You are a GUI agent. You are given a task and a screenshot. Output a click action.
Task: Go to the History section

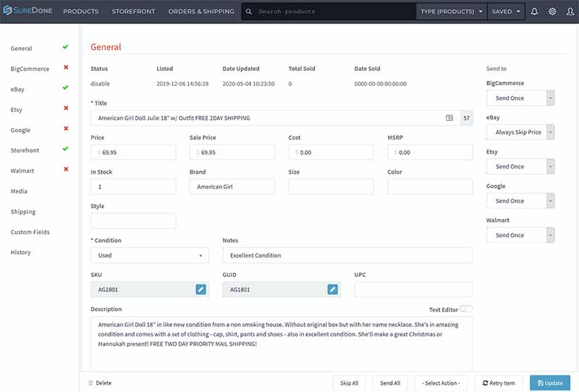[21, 252]
